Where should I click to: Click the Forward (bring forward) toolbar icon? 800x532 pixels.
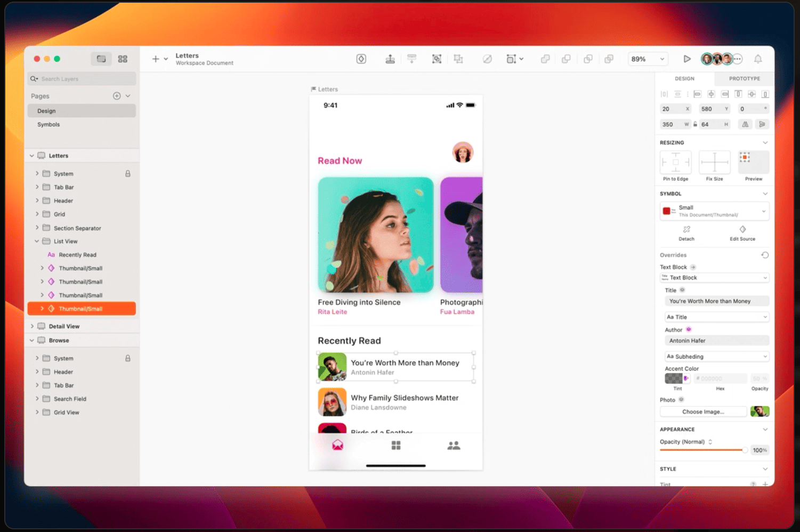pos(390,59)
